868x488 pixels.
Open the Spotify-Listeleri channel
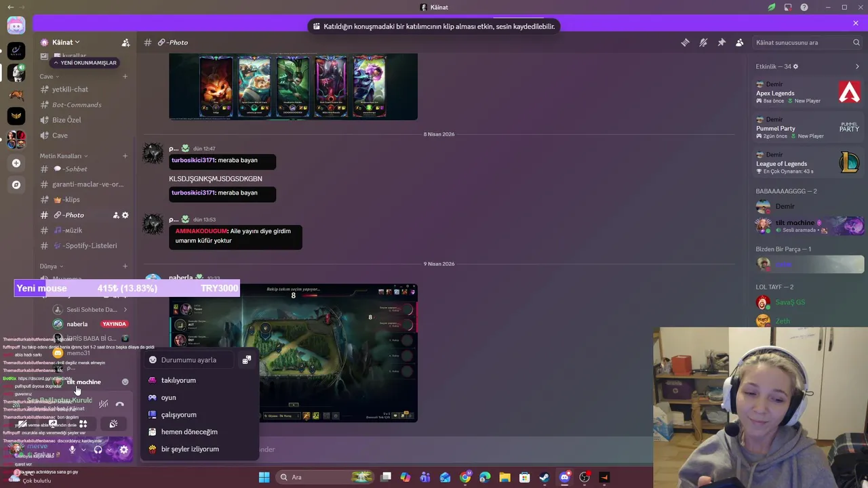tap(85, 245)
